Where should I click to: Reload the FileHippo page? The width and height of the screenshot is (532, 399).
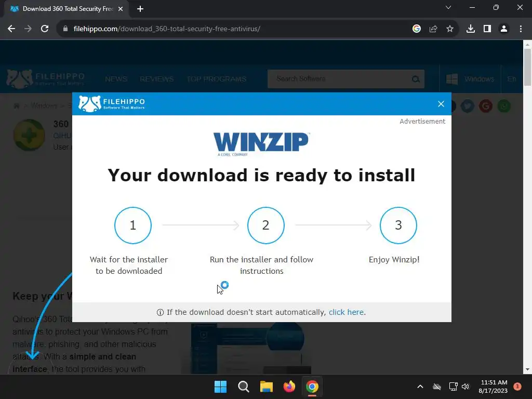45,29
